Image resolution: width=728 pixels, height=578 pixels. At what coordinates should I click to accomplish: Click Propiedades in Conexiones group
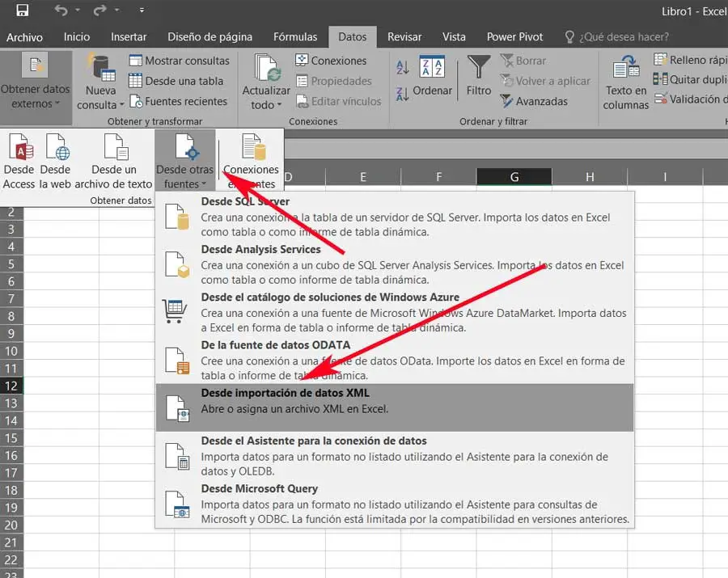click(x=334, y=81)
